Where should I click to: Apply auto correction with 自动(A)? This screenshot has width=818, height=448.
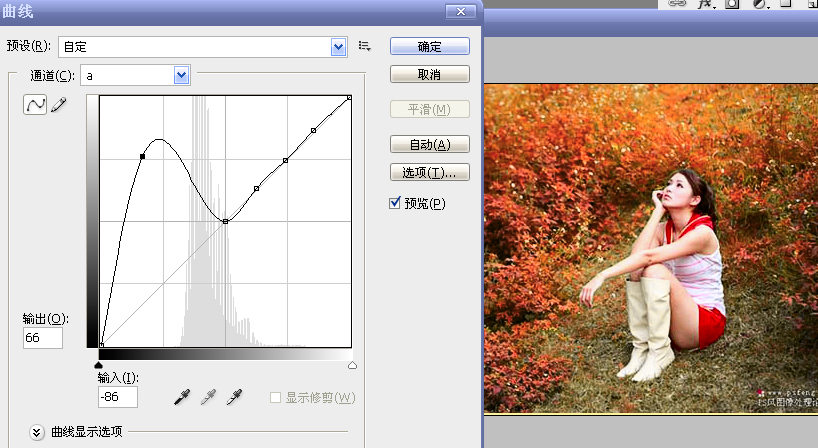[x=430, y=144]
